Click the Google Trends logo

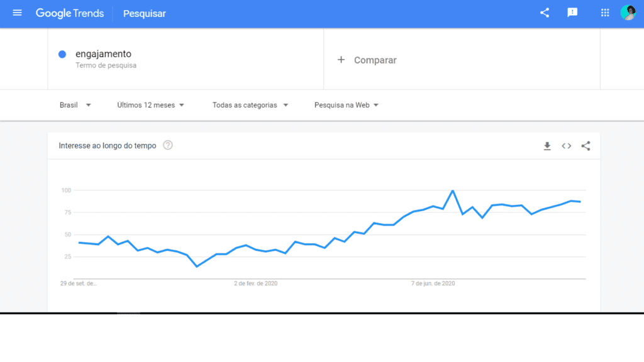click(x=70, y=13)
